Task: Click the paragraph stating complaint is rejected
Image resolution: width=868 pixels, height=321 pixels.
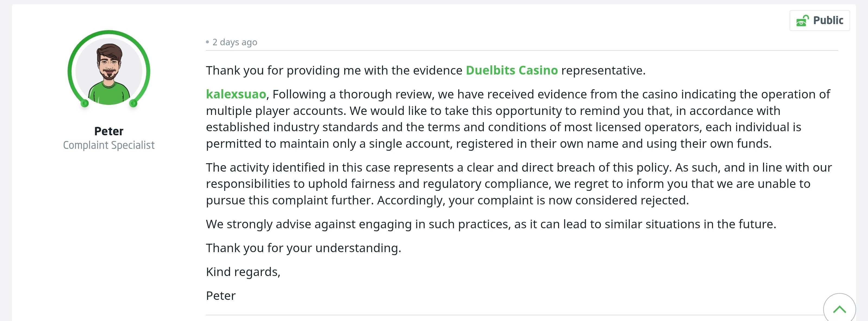Action: click(x=519, y=184)
